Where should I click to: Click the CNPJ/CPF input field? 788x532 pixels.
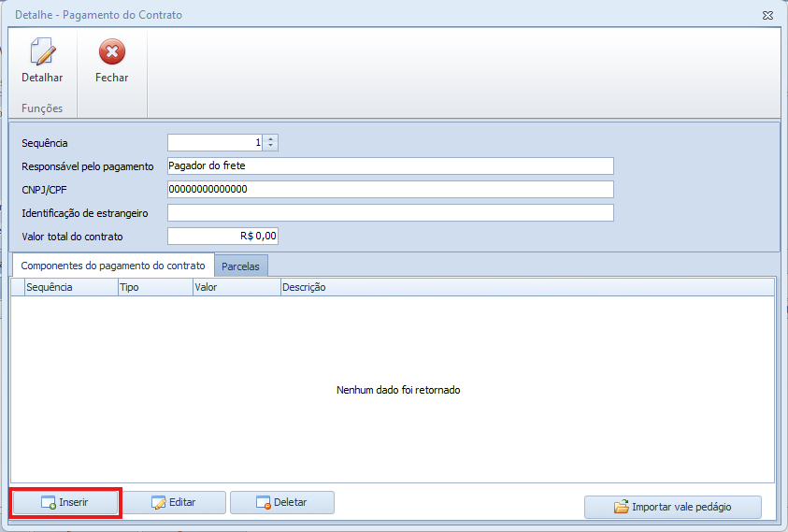point(390,190)
